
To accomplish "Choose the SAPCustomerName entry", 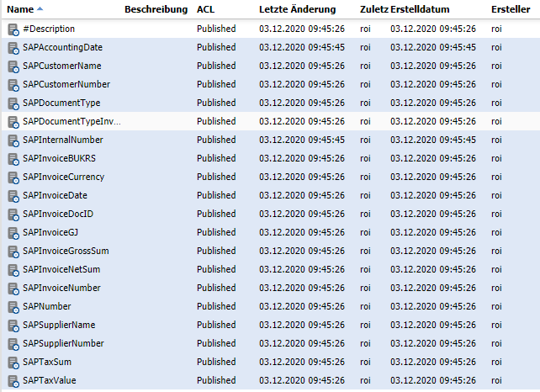I will pos(62,66).
